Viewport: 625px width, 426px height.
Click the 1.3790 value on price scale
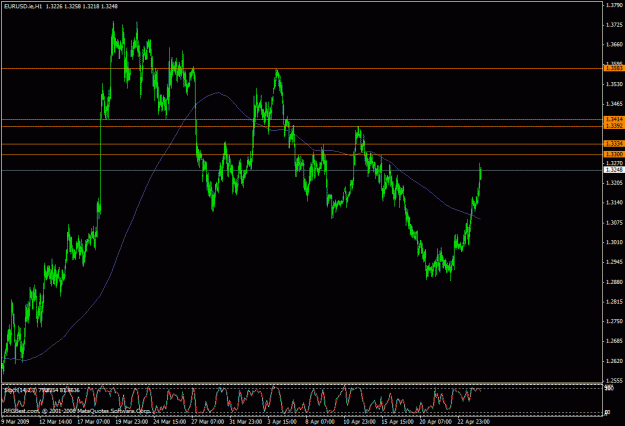coord(614,5)
